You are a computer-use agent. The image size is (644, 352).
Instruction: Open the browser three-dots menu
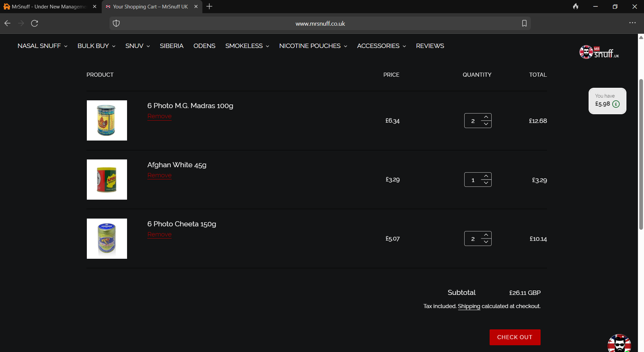[633, 23]
